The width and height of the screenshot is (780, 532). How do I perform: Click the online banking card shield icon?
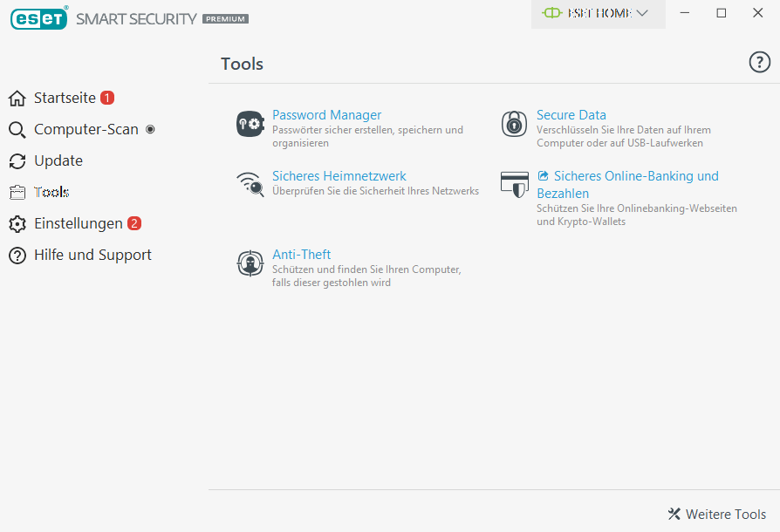[x=515, y=185]
